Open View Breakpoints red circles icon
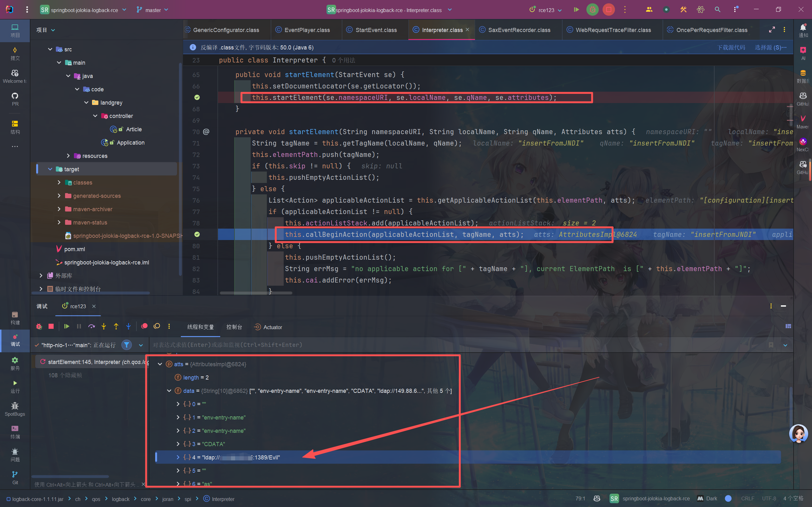812x507 pixels. click(144, 327)
